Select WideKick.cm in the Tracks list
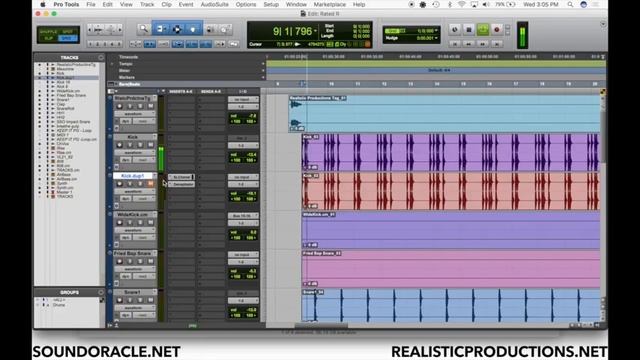Viewport: 640px width, 360px height. 68,91
